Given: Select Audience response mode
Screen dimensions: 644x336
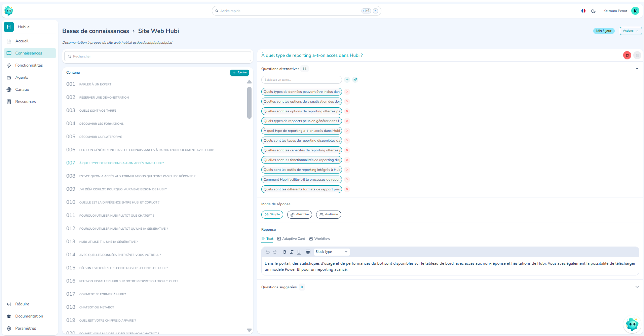Looking at the screenshot, I should pos(329,215).
